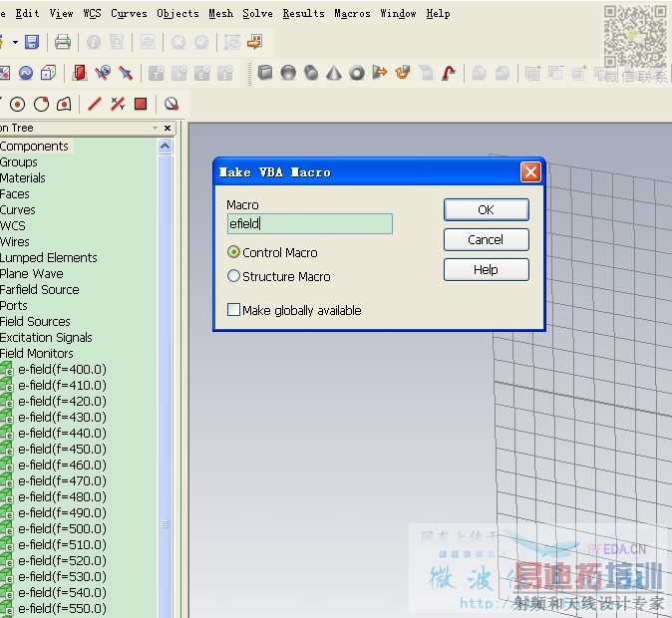
Task: Click OK in Make VBA Macro dialog
Action: pos(486,209)
